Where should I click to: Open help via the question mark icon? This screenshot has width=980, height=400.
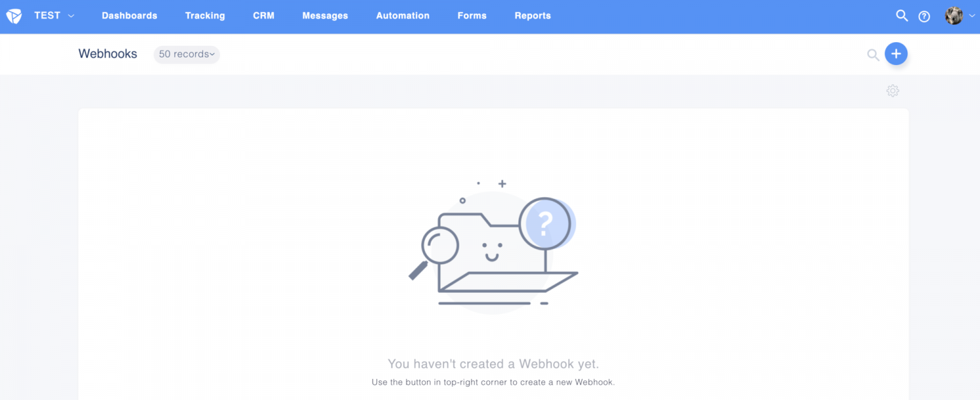click(x=924, y=17)
